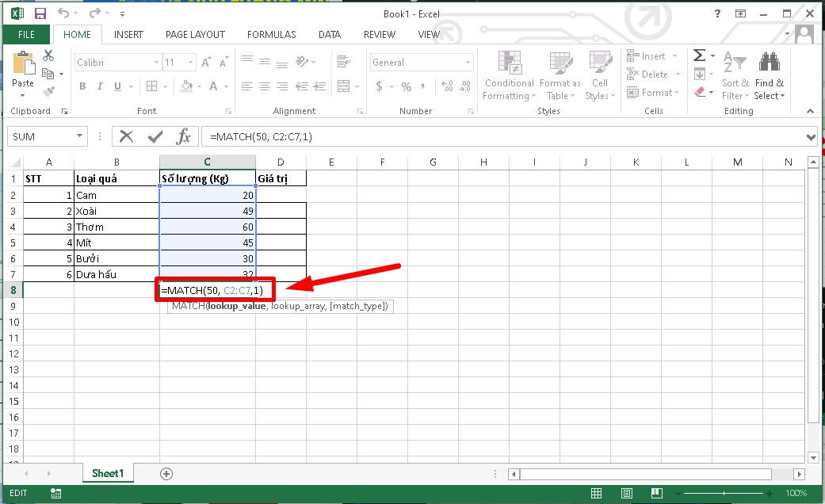Open Format as Table gallery

click(x=560, y=75)
